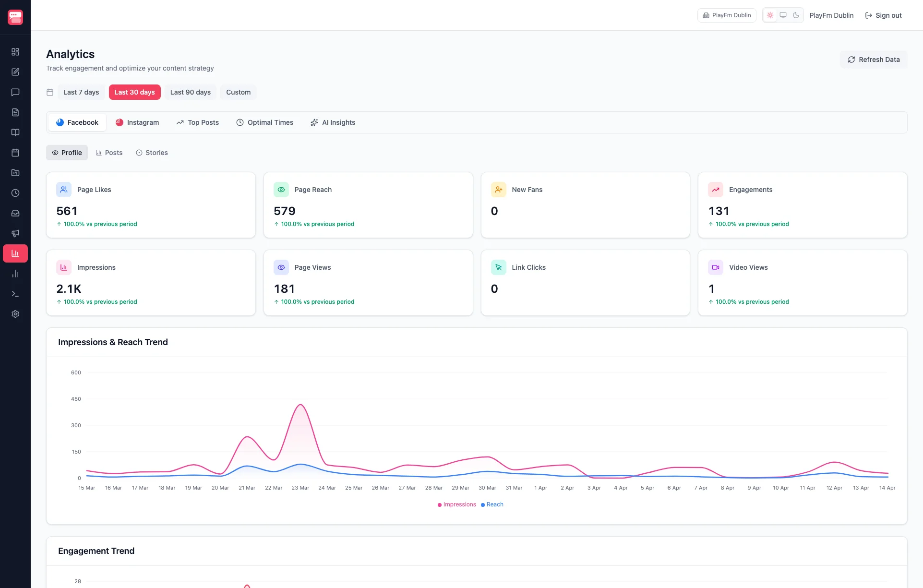Select the megaphone campaigns icon in sidebar
The image size is (923, 588).
tap(15, 234)
